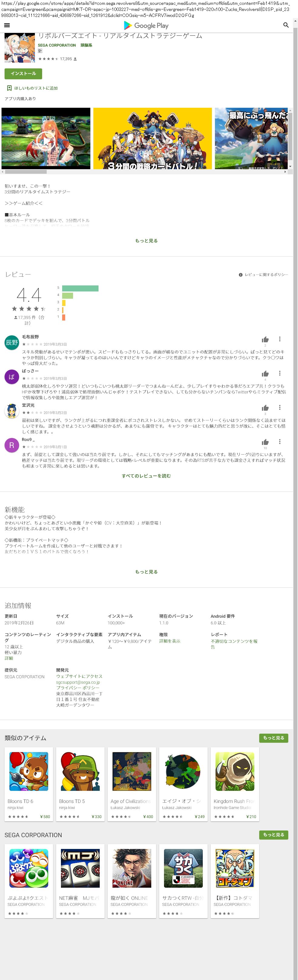Click the 5-star rating bar
298x980 pixels.
pyautogui.click(x=80, y=288)
